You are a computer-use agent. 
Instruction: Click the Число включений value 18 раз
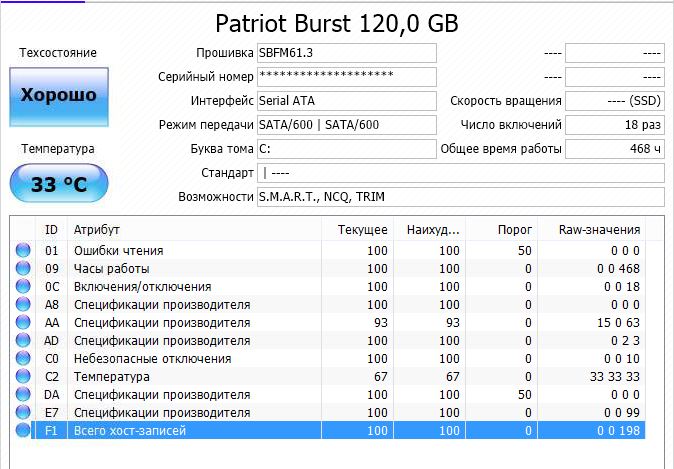point(615,125)
